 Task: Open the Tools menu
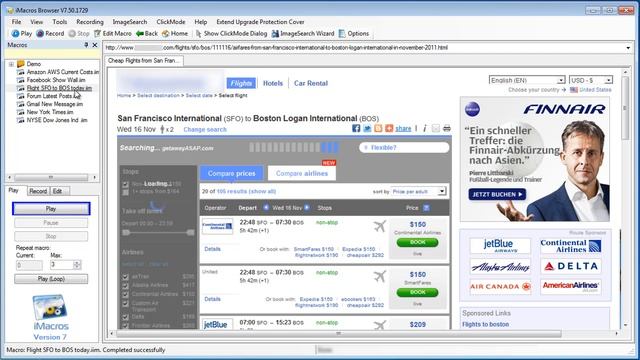pyautogui.click(x=60, y=22)
